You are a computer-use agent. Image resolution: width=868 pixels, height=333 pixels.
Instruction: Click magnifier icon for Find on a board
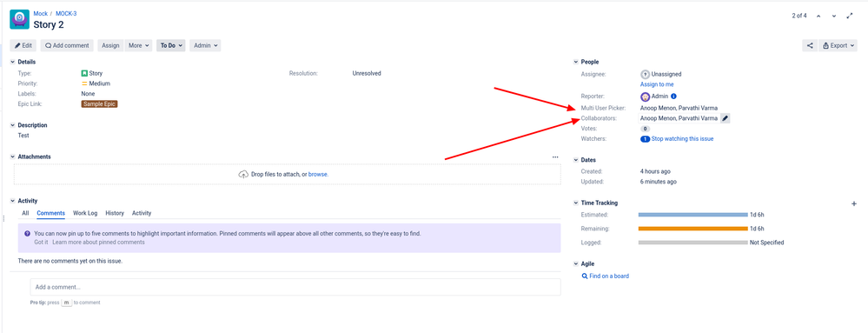click(x=585, y=276)
